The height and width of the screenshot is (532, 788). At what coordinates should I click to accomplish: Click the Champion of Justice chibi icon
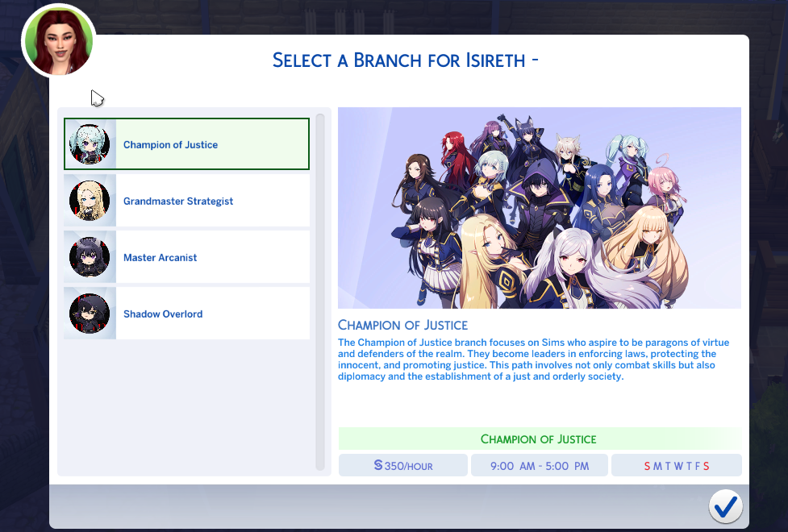tap(90, 144)
